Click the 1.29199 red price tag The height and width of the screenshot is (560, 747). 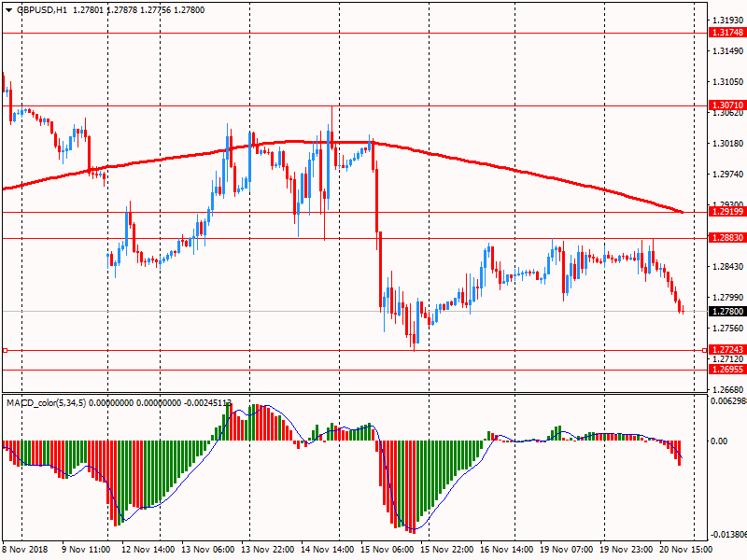point(726,212)
